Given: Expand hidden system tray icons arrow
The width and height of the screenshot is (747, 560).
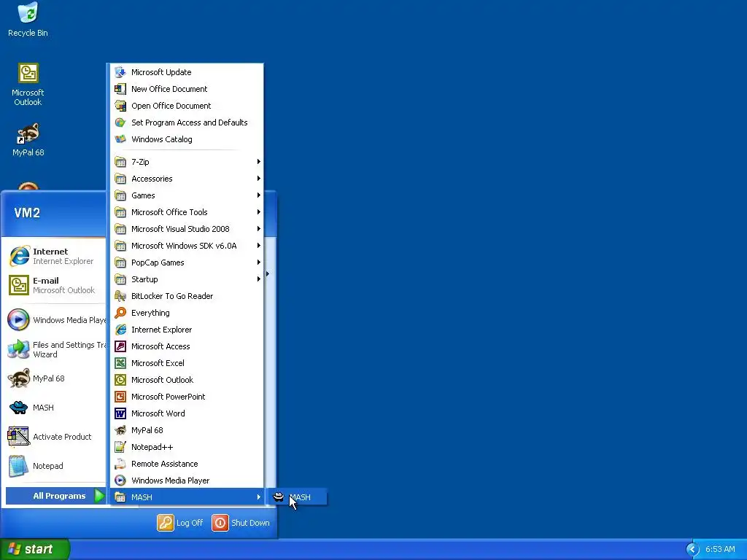Looking at the screenshot, I should [x=692, y=550].
